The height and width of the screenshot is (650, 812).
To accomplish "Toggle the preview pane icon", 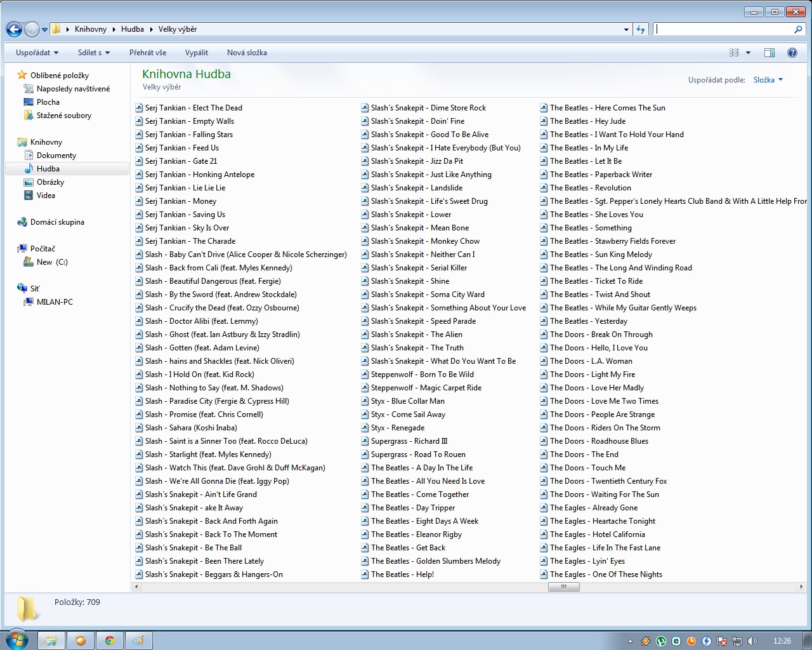I will (x=769, y=53).
